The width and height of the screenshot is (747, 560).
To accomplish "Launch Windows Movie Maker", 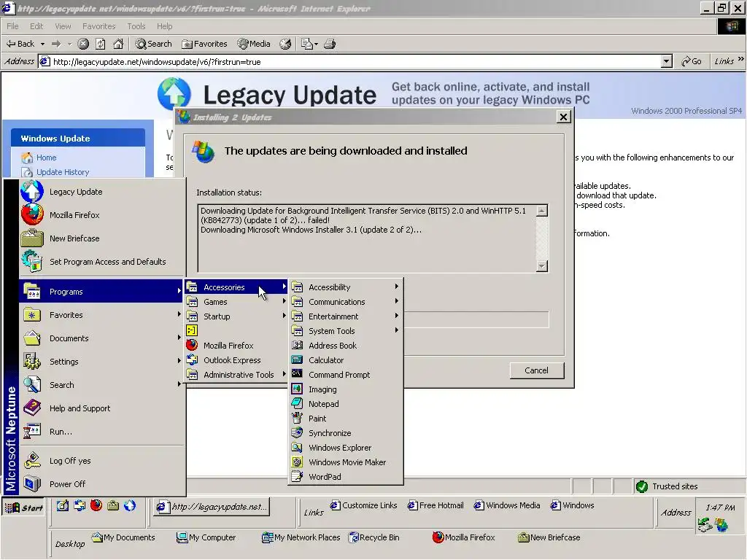I will click(x=346, y=462).
